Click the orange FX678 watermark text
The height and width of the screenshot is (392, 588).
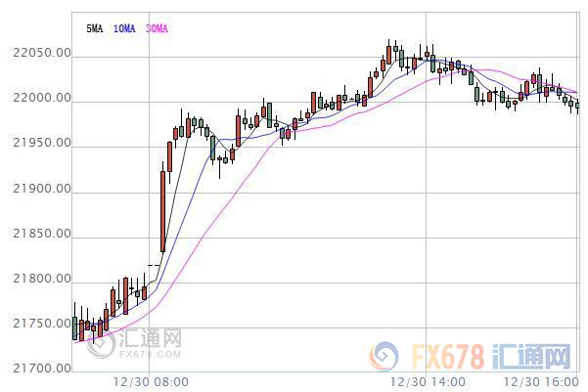[x=448, y=357]
